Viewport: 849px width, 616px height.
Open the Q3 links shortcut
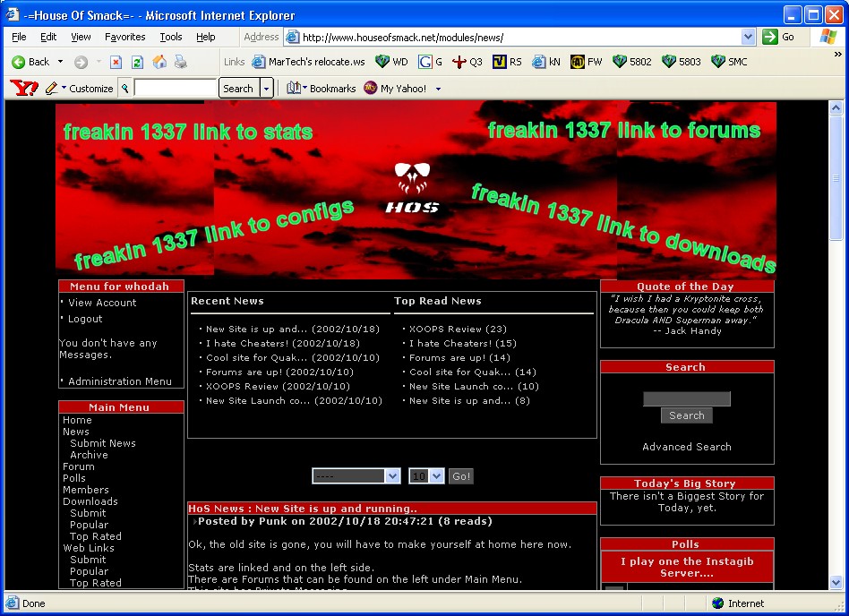pyautogui.click(x=467, y=62)
